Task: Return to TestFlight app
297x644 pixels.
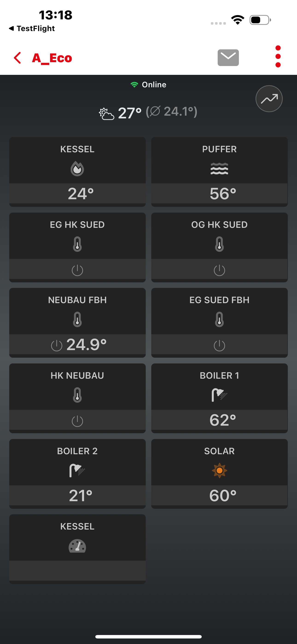Action: pos(32,29)
